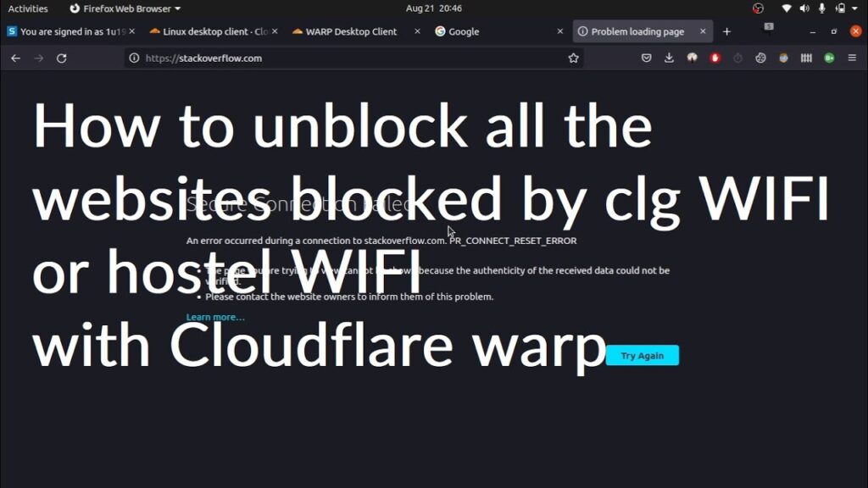The height and width of the screenshot is (488, 868).
Task: View site information for stackoverflow.com
Action: (134, 58)
